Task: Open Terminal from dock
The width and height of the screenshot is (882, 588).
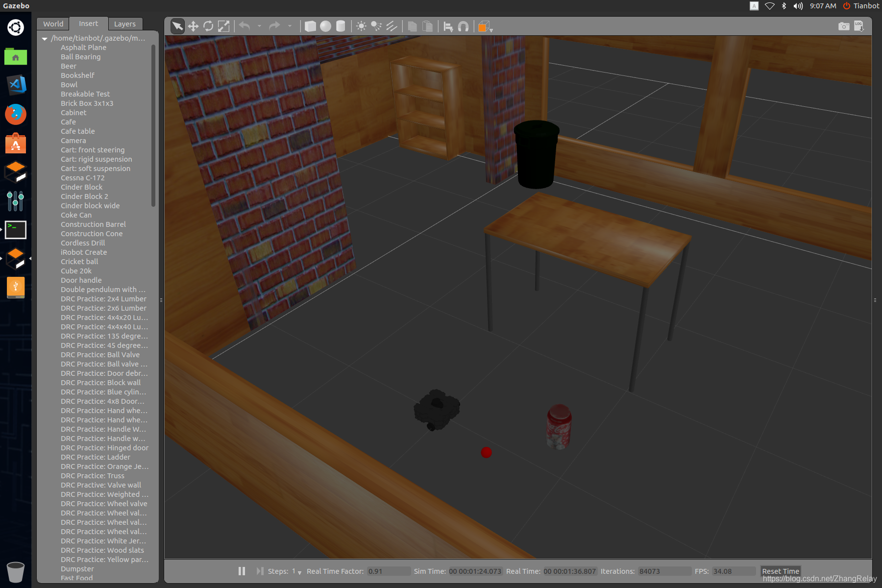Action: 16,230
